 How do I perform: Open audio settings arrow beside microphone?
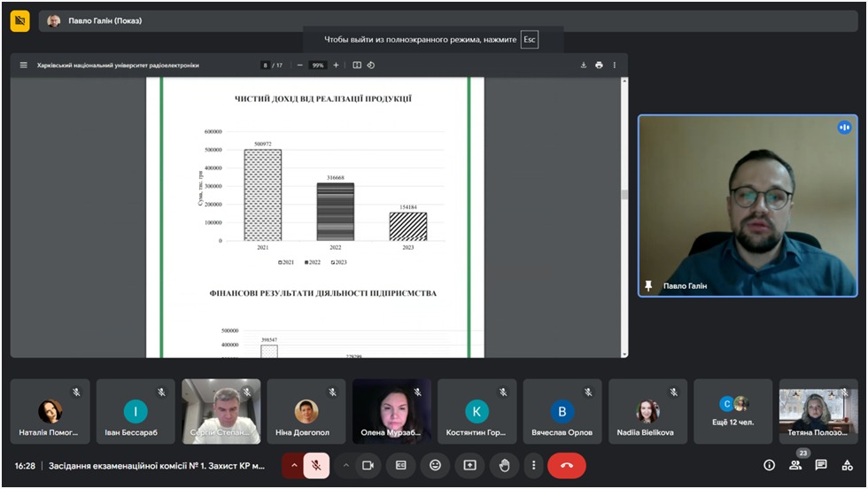[294, 465]
